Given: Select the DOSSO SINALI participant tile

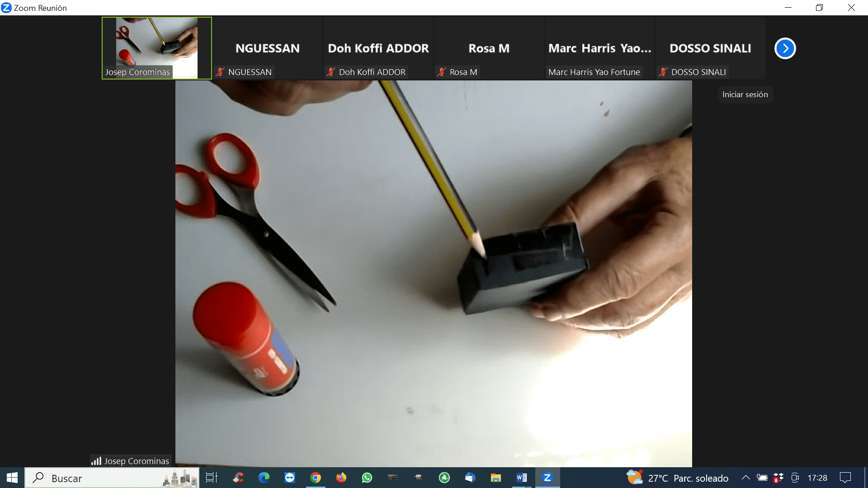Looking at the screenshot, I should [710, 48].
